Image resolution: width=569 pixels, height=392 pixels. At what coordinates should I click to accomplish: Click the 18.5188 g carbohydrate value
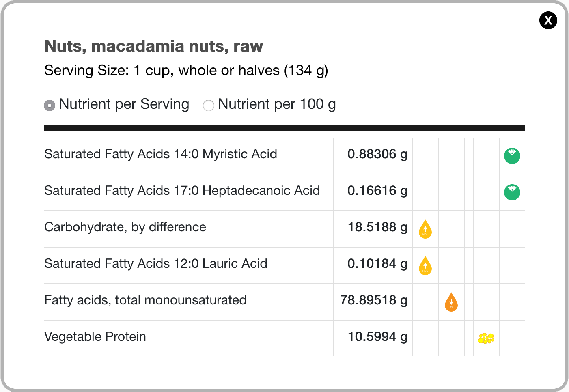[377, 227]
